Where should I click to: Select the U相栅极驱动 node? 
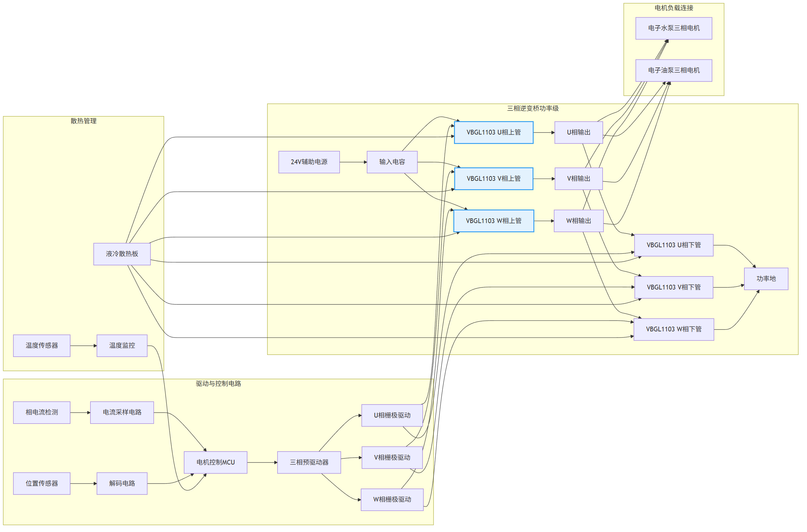coord(392,416)
